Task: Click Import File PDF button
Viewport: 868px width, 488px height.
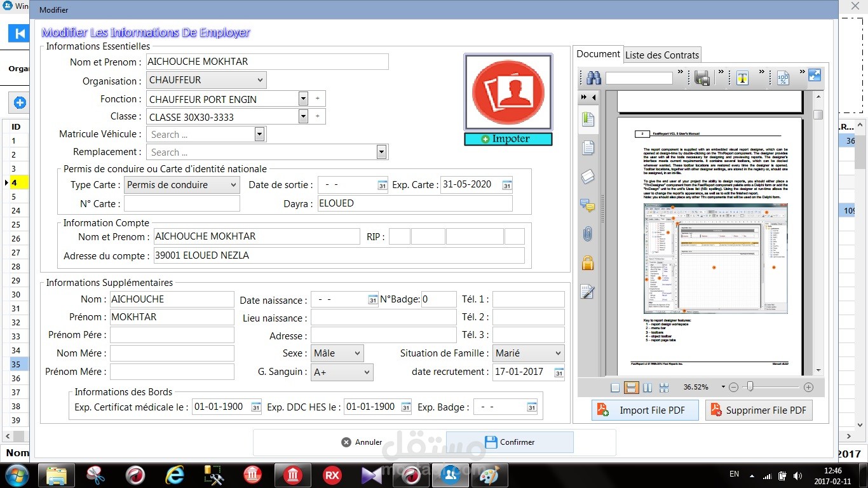Action: click(x=645, y=410)
